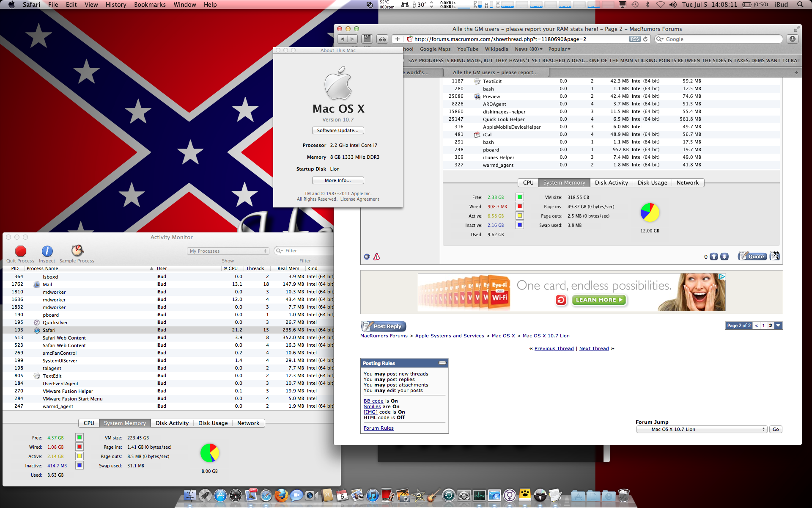Click the Time Machine menu bar icon
Image resolution: width=812 pixels, height=508 pixels.
(x=635, y=5)
